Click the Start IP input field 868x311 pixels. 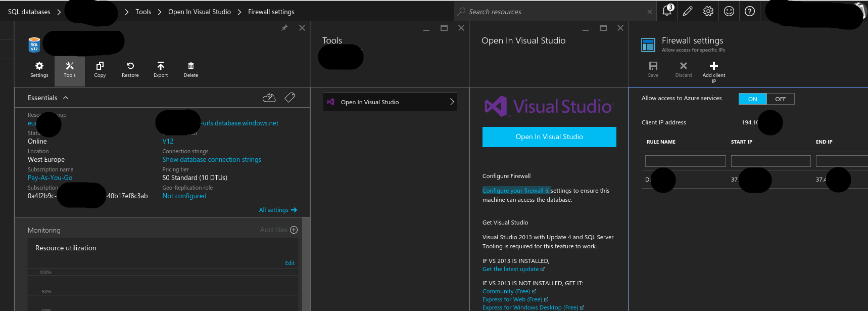pos(771,161)
